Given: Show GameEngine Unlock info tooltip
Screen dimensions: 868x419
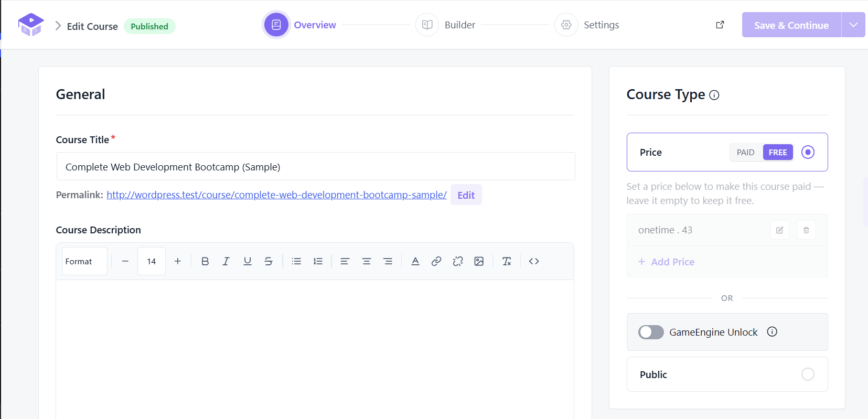Looking at the screenshot, I should click(772, 331).
